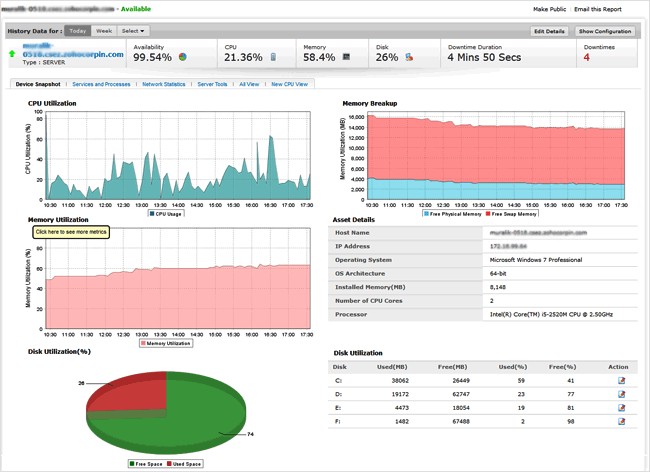Go to the New CPU View tab
This screenshot has width=650, height=472.
(x=289, y=84)
